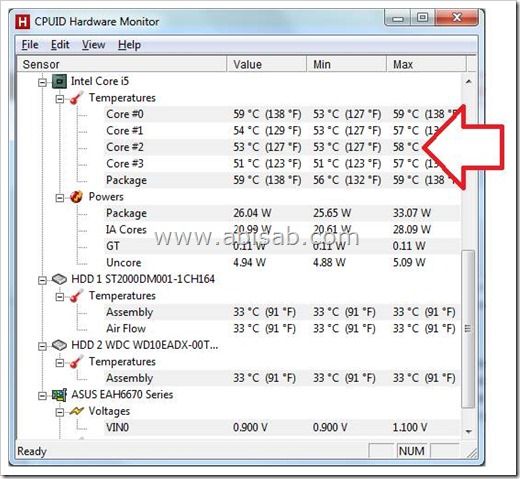
Task: Click the scrollbar up arrow
Action: point(469,81)
